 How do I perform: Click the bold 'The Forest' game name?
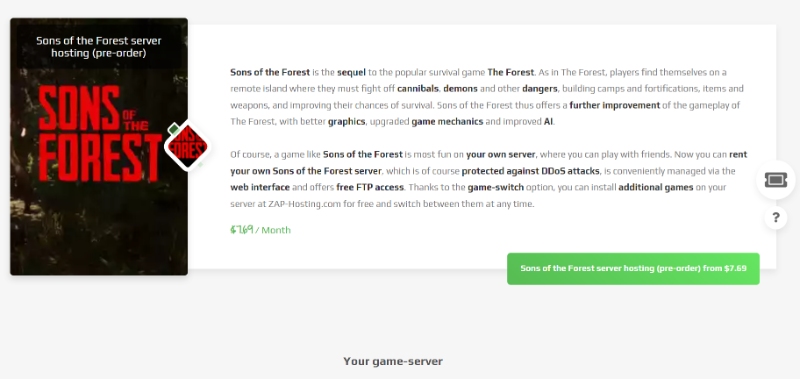[x=510, y=72]
